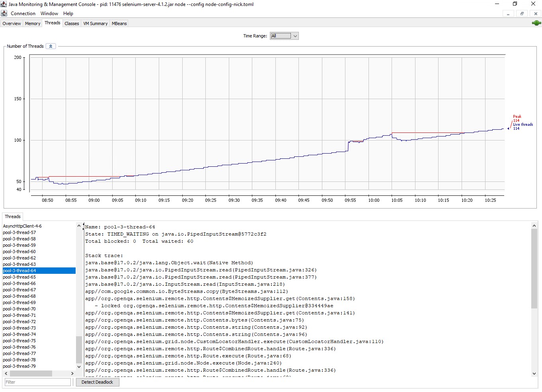542x392 pixels.
Task: Collapse the Number of Threads chart panel
Action: pos(51,46)
